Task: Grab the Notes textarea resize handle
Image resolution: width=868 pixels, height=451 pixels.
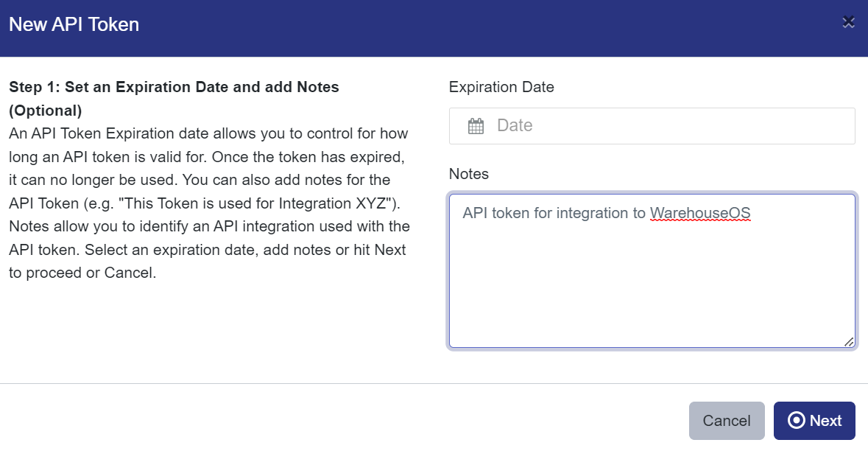Action: 849,341
